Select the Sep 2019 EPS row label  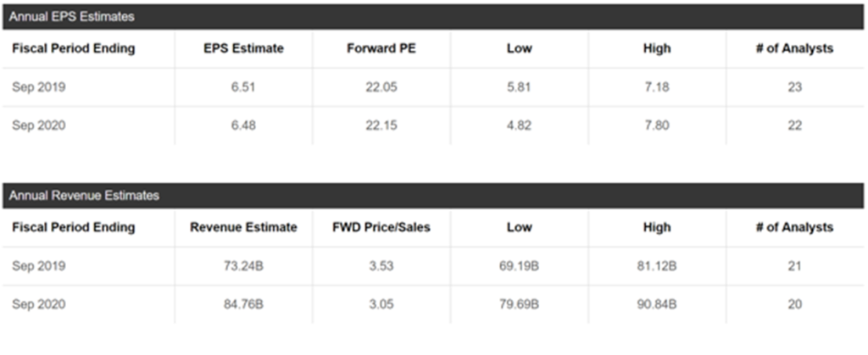(x=39, y=87)
